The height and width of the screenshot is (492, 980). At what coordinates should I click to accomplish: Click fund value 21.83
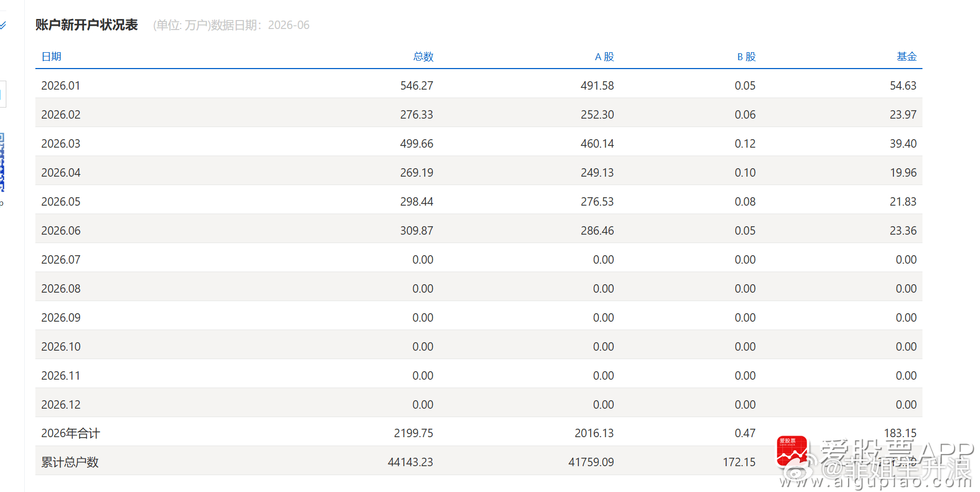point(903,201)
